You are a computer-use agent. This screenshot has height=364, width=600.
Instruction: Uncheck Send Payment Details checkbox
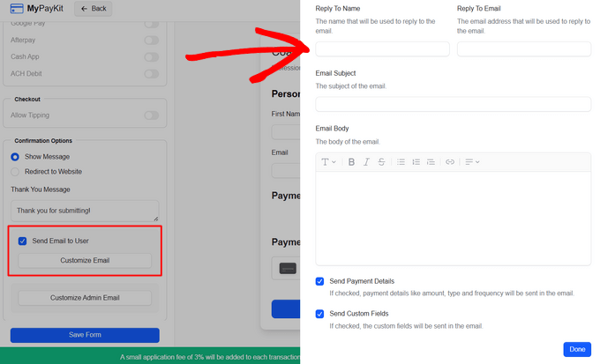[320, 281]
